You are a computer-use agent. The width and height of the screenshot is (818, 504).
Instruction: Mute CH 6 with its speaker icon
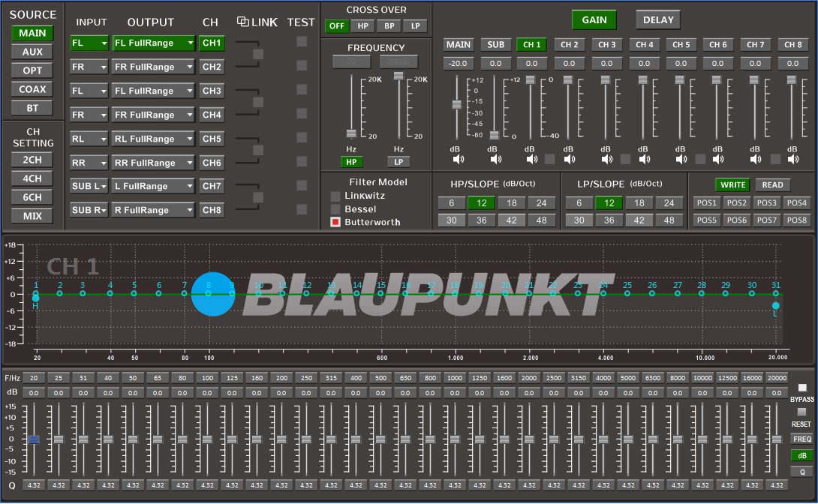coord(718,159)
